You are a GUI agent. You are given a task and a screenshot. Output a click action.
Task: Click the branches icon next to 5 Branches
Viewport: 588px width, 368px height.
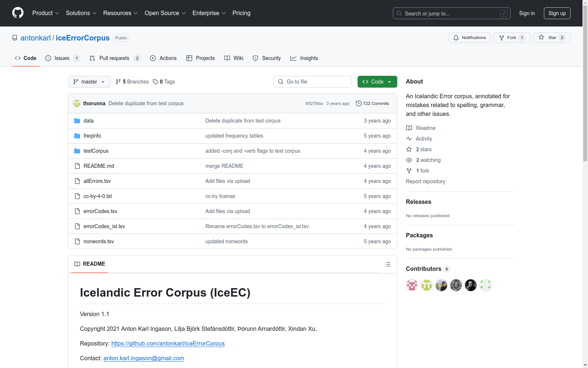coord(118,82)
